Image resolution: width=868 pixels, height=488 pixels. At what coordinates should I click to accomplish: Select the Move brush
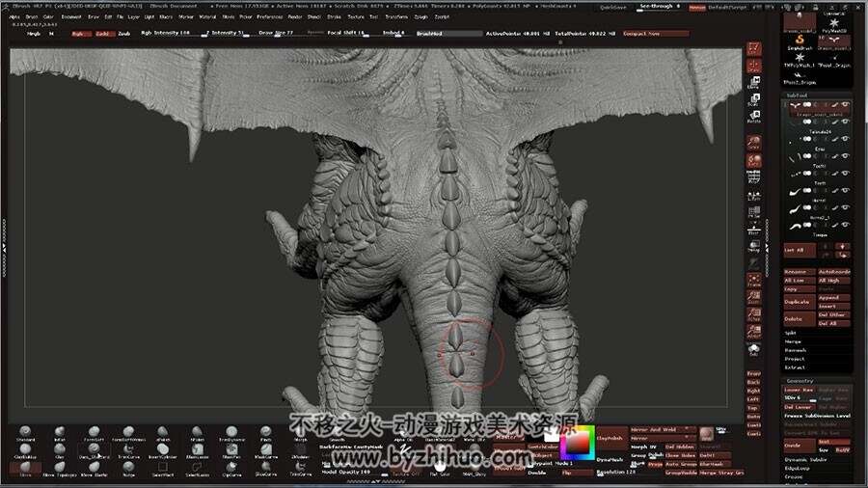point(25,469)
